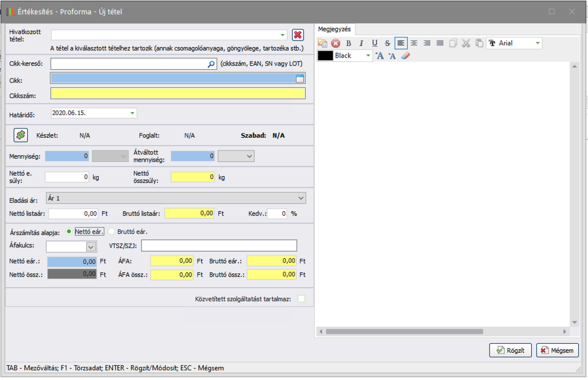Expand the Arial font dropdown
The height and width of the screenshot is (380, 588).
click(538, 43)
